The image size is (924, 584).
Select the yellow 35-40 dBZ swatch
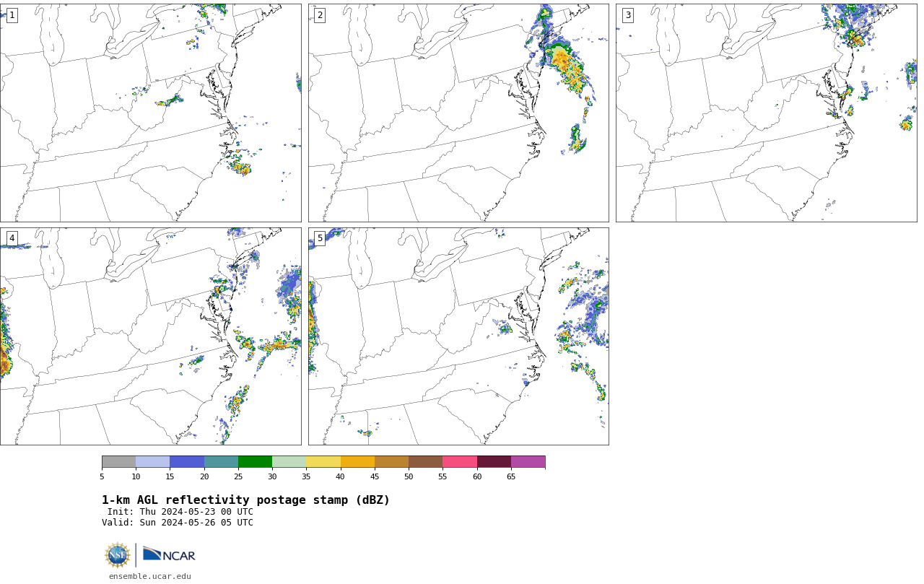pos(323,462)
